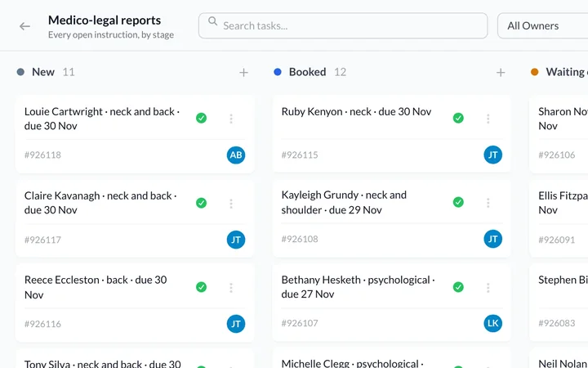Toggle complete check on Reece Eccleston card

point(202,287)
